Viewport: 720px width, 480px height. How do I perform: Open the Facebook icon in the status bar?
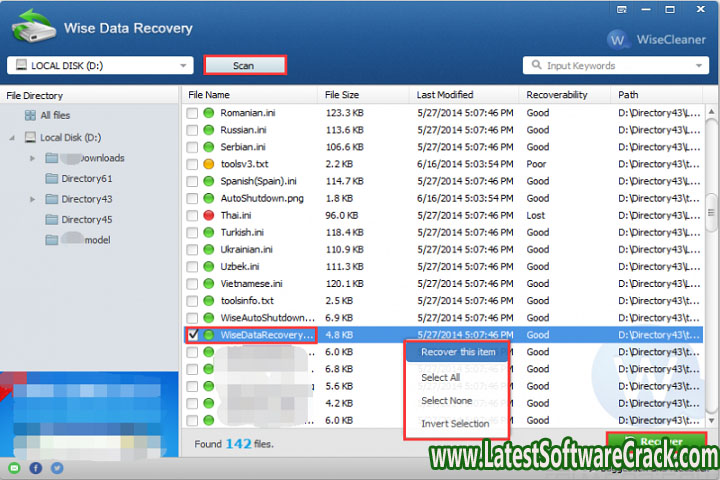coord(35,468)
